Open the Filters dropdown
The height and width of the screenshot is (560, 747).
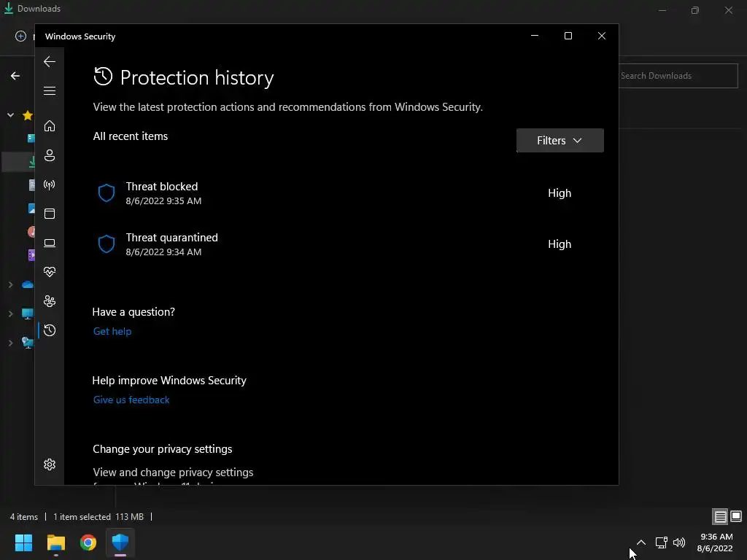560,141
